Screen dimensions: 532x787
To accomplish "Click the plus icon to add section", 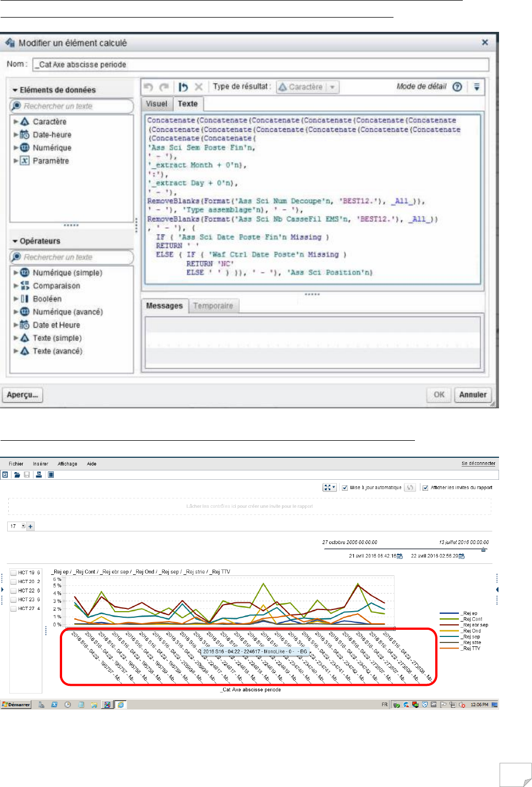I will coord(31,526).
